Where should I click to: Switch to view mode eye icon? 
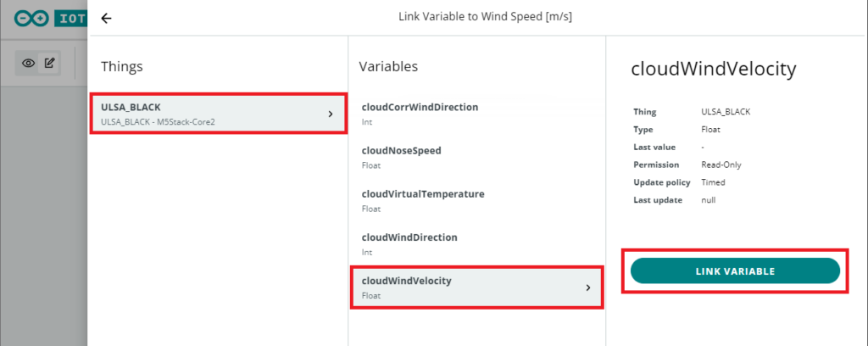point(29,63)
